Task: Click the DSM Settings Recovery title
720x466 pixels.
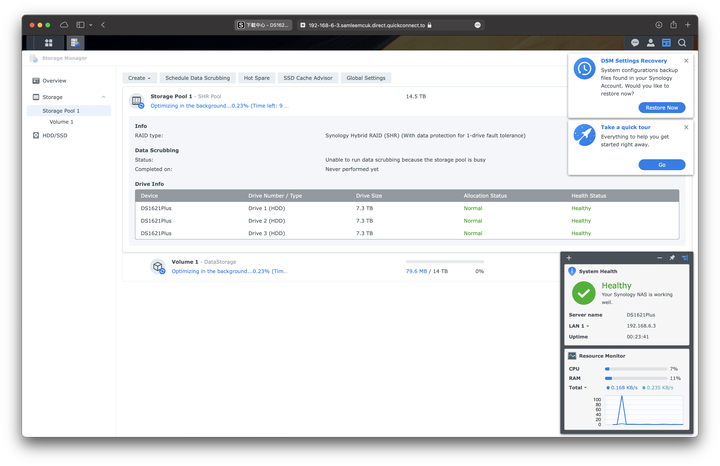Action: pyautogui.click(x=634, y=61)
